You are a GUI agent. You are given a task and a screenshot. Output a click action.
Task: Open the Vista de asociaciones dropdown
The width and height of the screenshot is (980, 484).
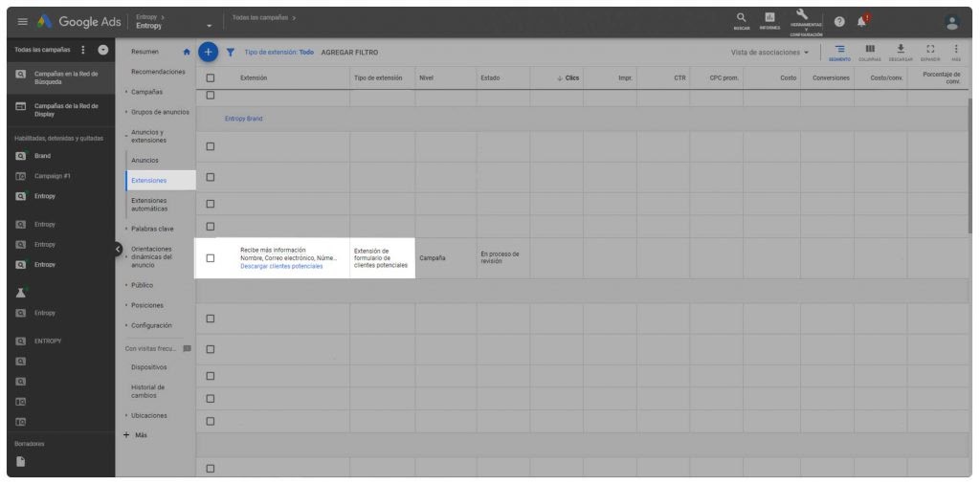tap(770, 53)
